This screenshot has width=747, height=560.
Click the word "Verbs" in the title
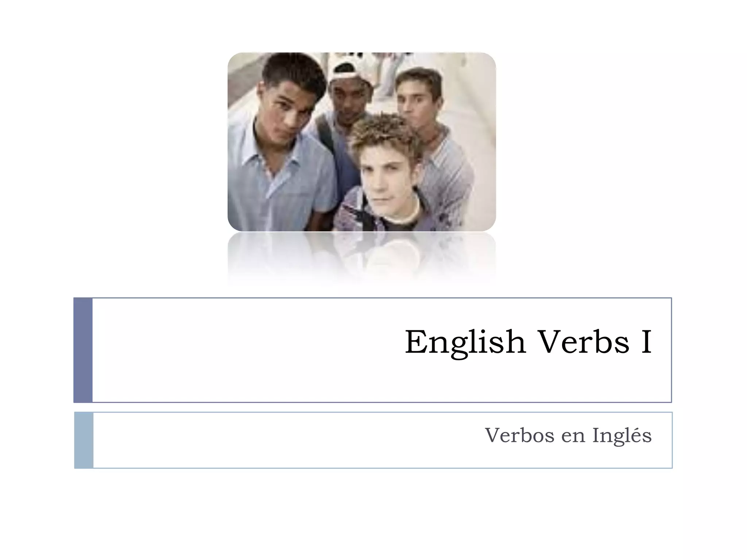[x=584, y=342]
